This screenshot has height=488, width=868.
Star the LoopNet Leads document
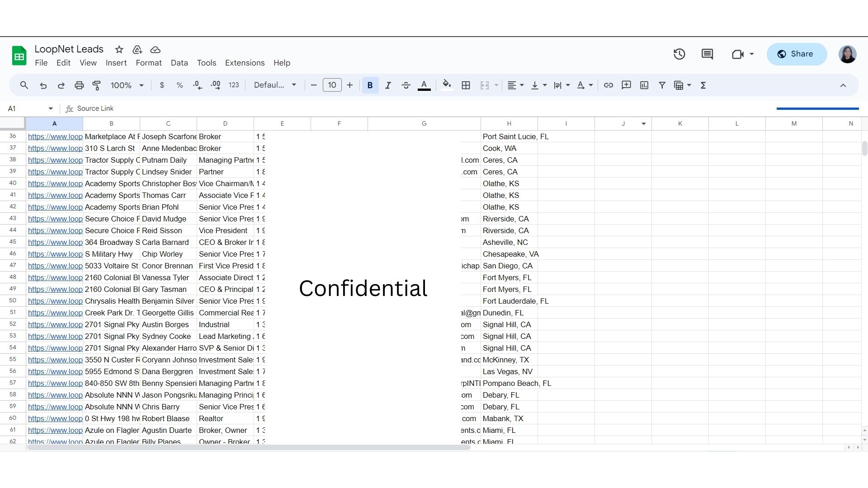tap(119, 50)
